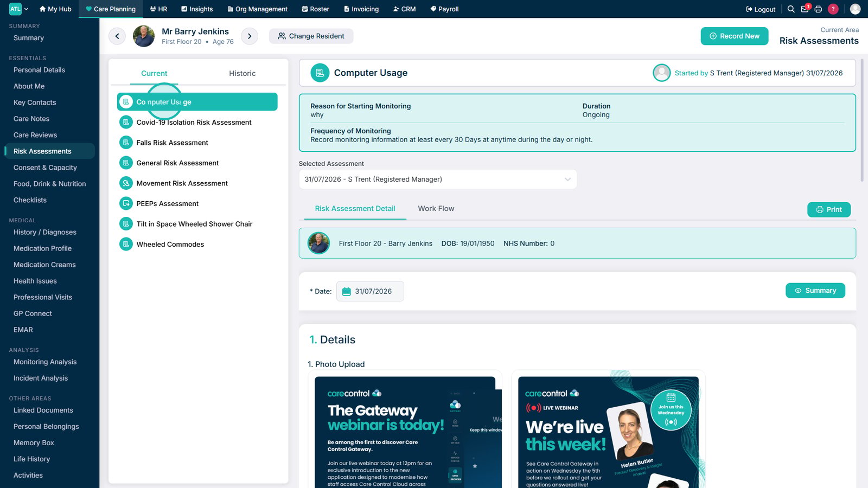Open Key Contacts in sidebar
868x488 pixels.
pos(35,102)
